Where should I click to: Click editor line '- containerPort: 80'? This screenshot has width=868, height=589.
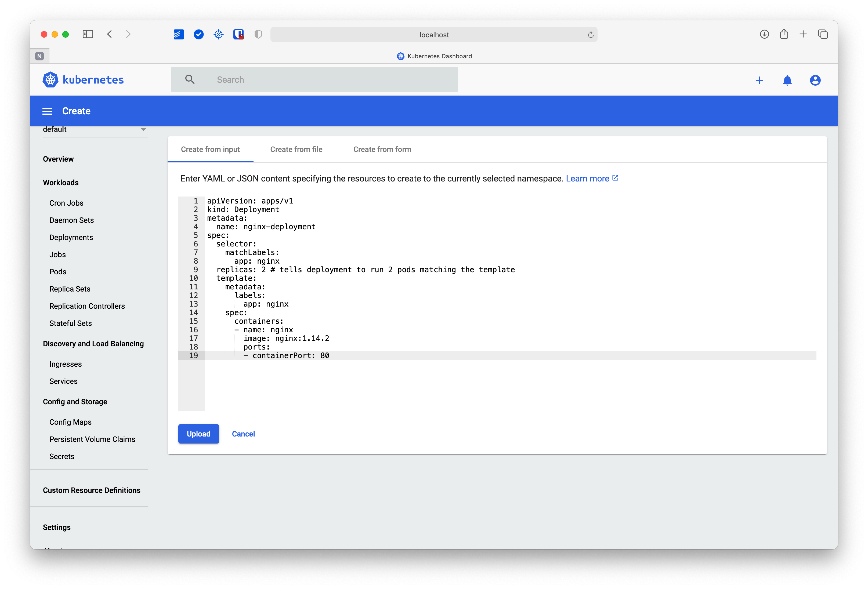pos(287,355)
